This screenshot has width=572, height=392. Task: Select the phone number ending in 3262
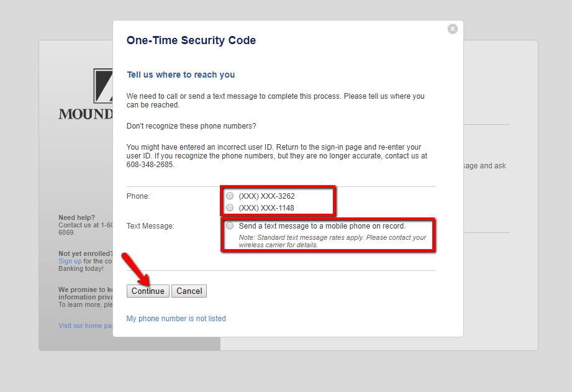point(230,196)
